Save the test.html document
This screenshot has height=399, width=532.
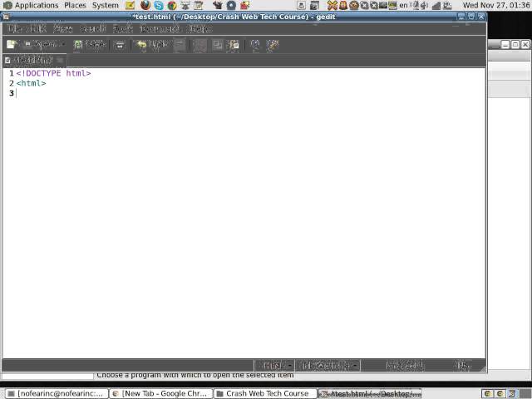(89, 44)
